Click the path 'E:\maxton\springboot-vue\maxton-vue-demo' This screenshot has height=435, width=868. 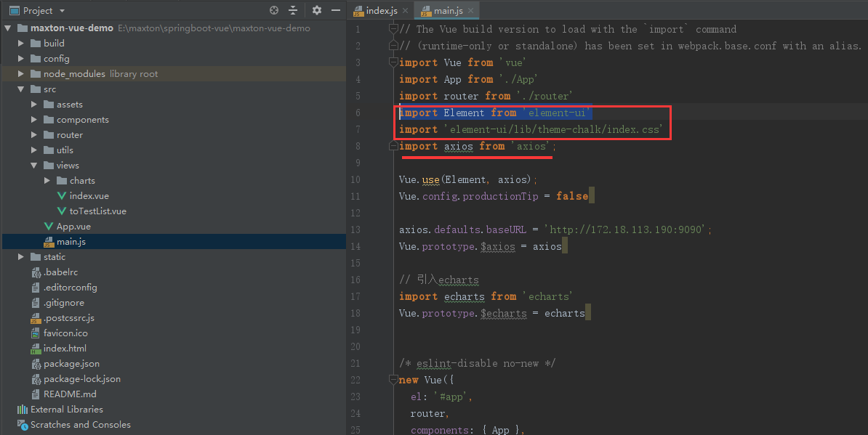pyautogui.click(x=214, y=28)
